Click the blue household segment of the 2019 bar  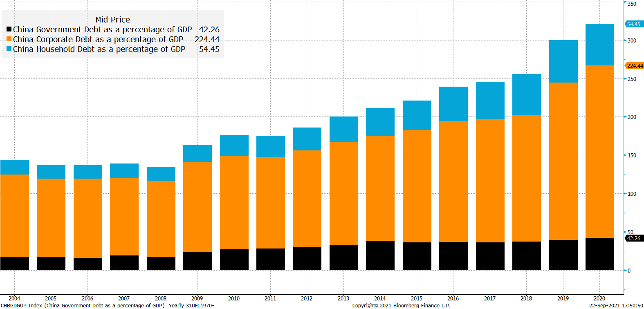click(563, 61)
